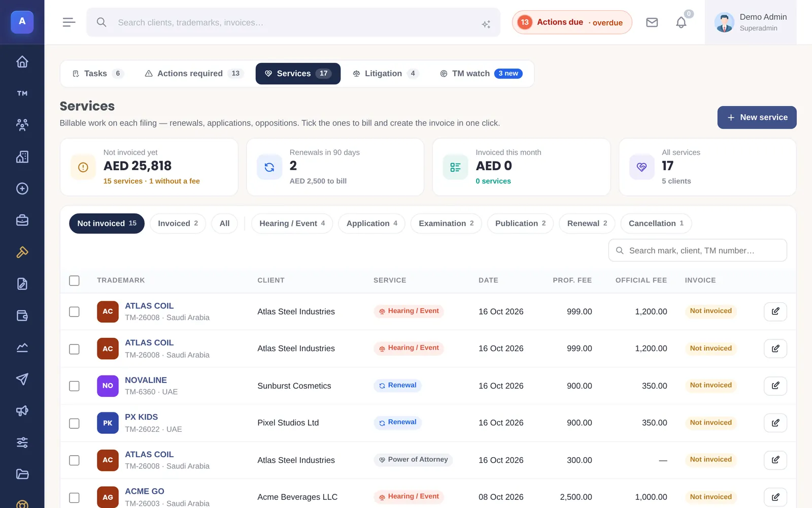Focus the Search mark, client, TM number field
The height and width of the screenshot is (508, 812).
[x=697, y=250]
